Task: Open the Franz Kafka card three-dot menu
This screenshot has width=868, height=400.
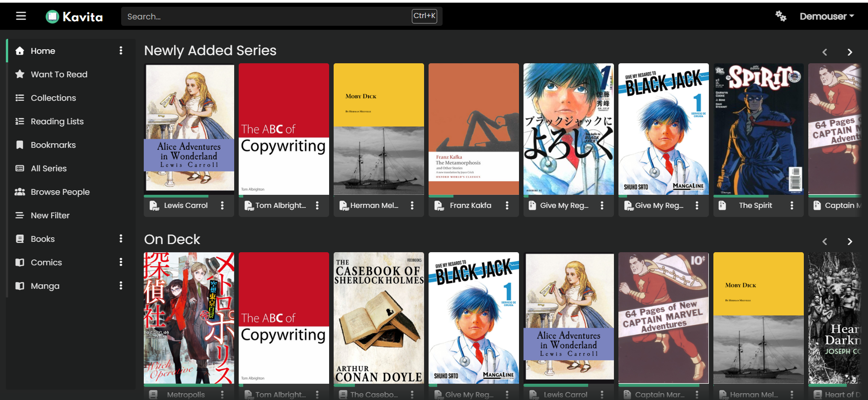Action: pos(507,206)
